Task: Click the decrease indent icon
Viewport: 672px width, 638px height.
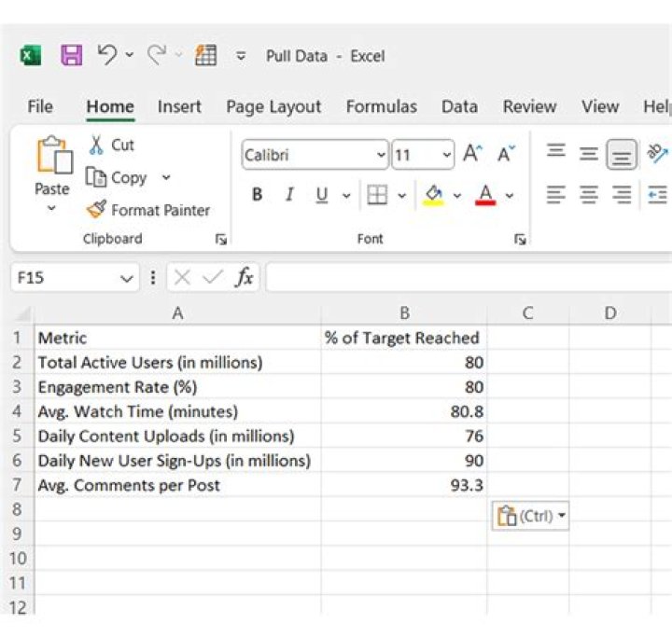Action: point(657,195)
